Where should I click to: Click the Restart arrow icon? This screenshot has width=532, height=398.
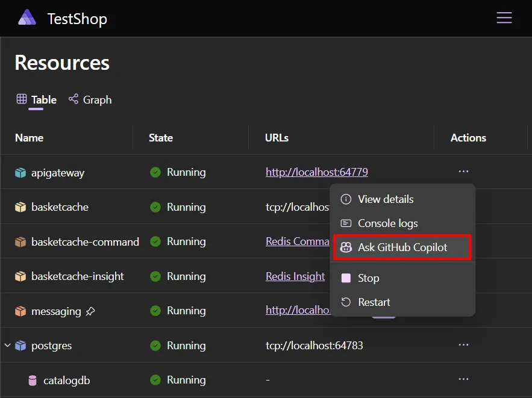[345, 302]
